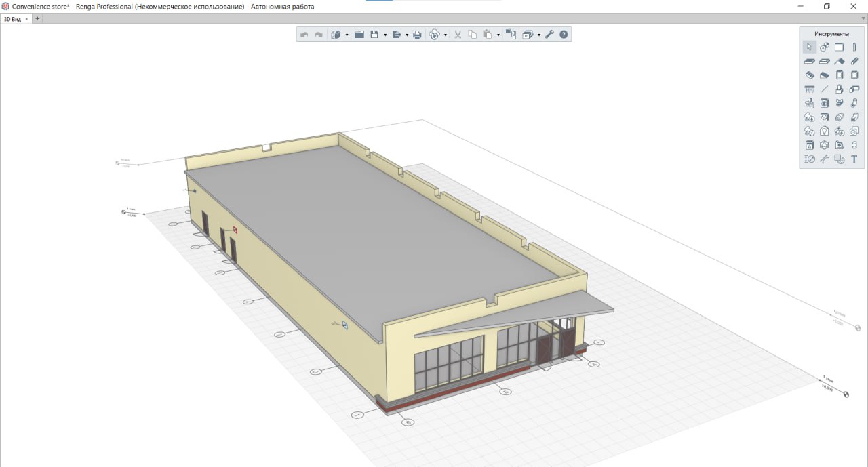Undo the last action in the toolbar
The image size is (868, 467).
point(304,35)
